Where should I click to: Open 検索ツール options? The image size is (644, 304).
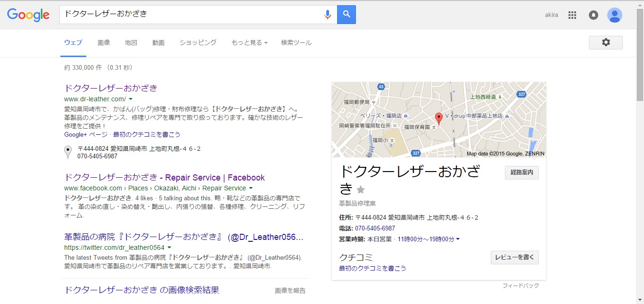(296, 42)
